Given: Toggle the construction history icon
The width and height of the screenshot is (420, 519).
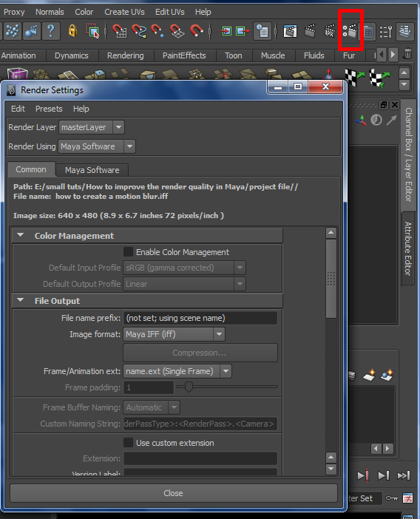Looking at the screenshot, I should coord(262,32).
